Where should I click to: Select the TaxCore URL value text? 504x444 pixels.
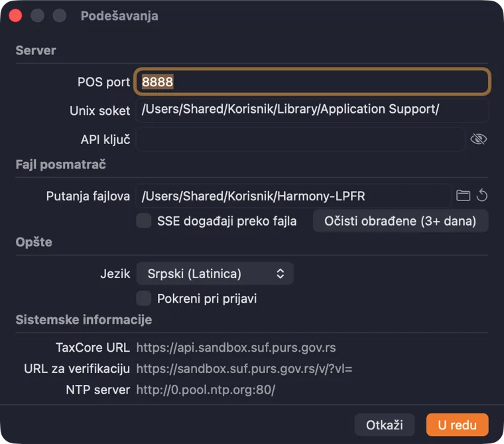pyautogui.click(x=236, y=348)
